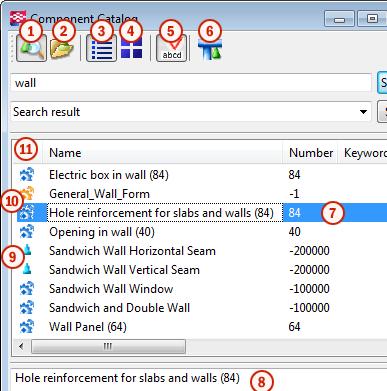Click the Keyword column header

click(x=363, y=153)
